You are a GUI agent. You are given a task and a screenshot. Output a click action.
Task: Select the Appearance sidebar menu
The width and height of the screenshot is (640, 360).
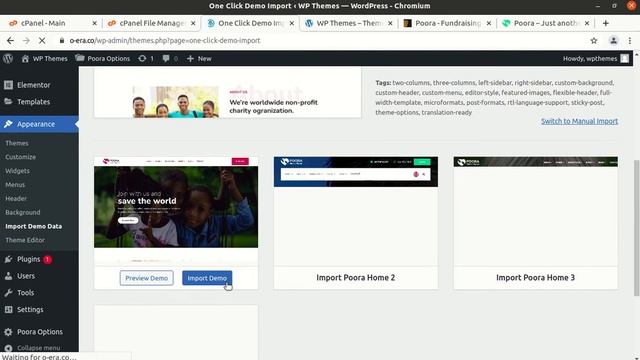tap(39, 124)
